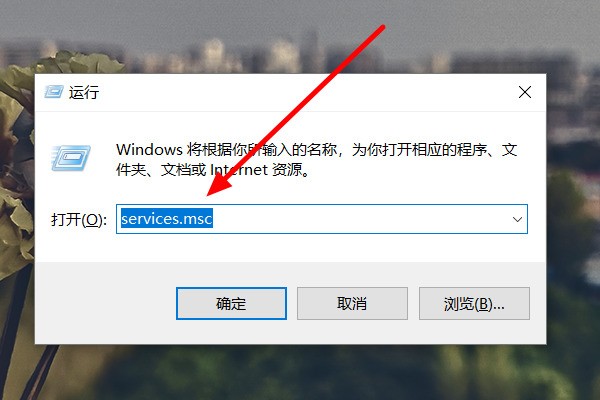
Task: Confirm with the 确定 button
Action: point(231,304)
